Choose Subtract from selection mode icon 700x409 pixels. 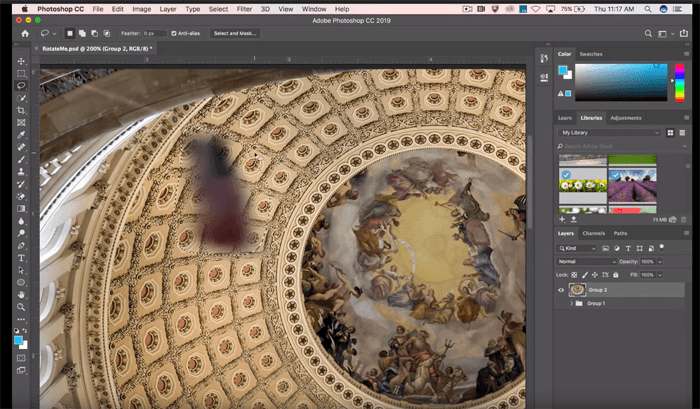tap(94, 33)
